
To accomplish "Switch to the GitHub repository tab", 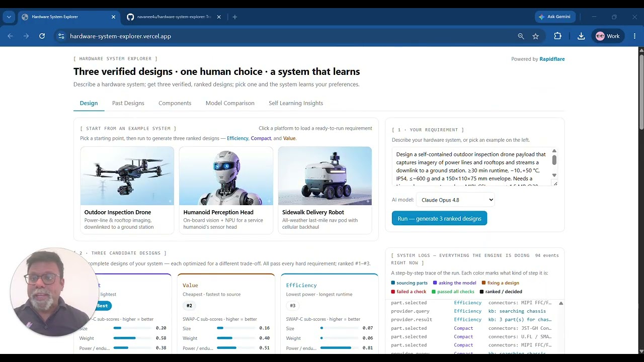I will pos(173,17).
